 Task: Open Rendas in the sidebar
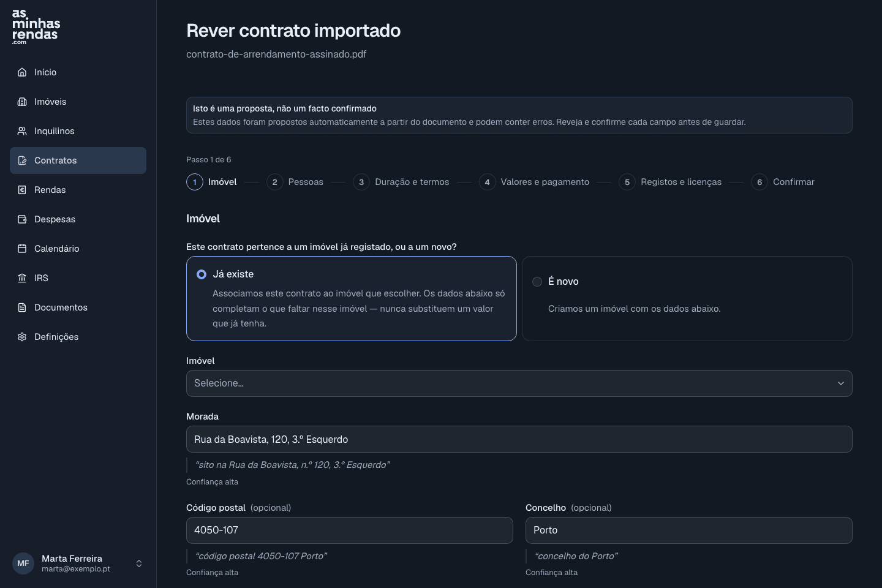pos(78,190)
